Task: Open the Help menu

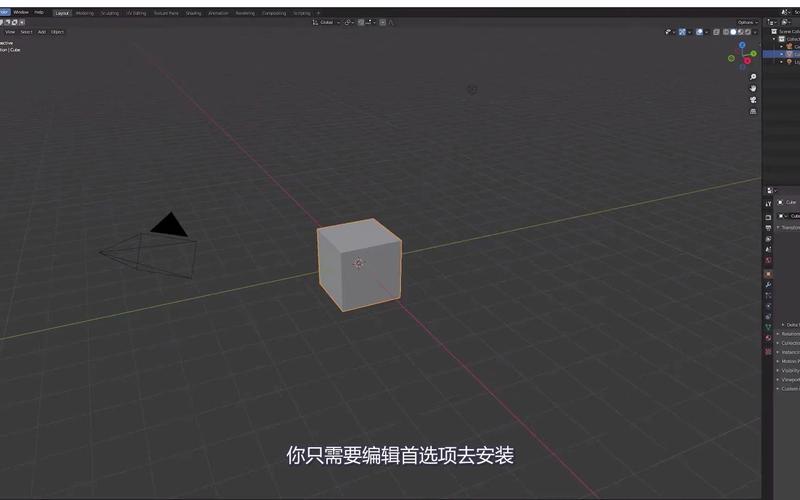Action: coord(39,12)
